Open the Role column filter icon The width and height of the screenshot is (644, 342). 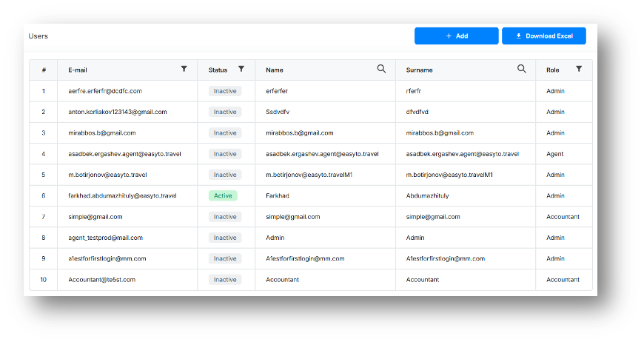(x=579, y=69)
